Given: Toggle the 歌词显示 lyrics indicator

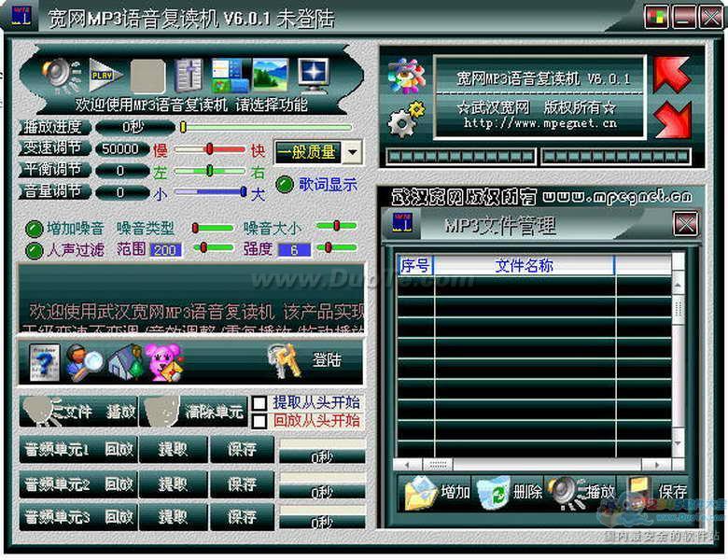Looking at the screenshot, I should pos(285,185).
